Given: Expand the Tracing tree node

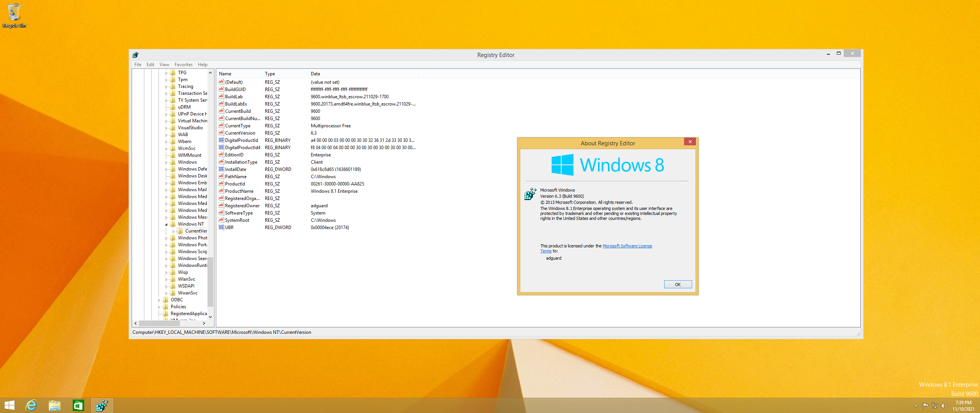Looking at the screenshot, I should [x=166, y=87].
